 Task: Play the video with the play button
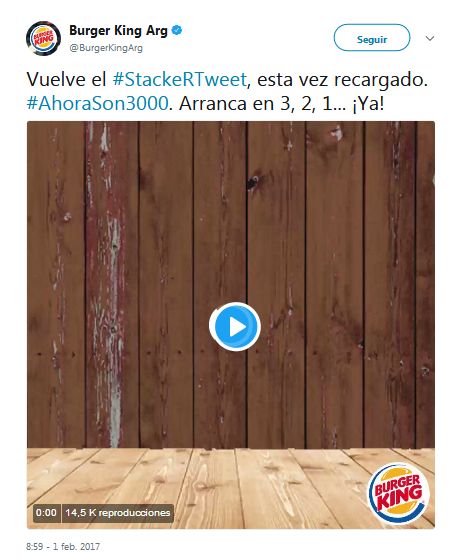(x=235, y=326)
